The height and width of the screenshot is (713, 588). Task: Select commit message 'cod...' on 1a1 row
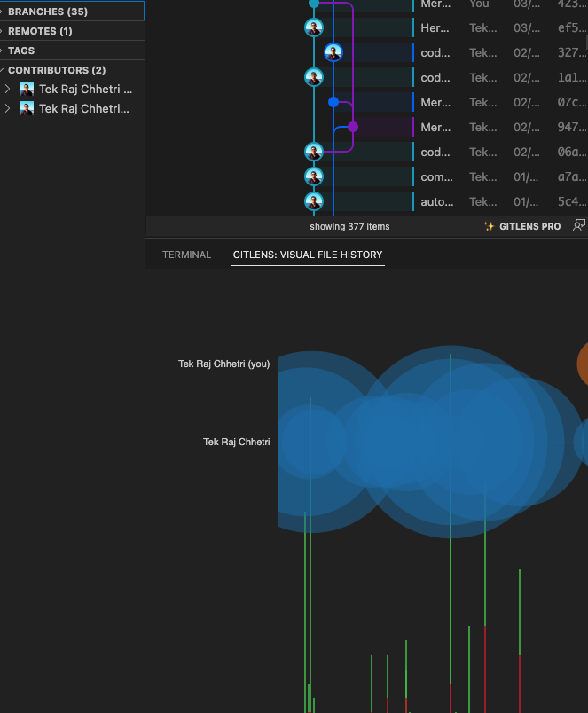point(435,78)
